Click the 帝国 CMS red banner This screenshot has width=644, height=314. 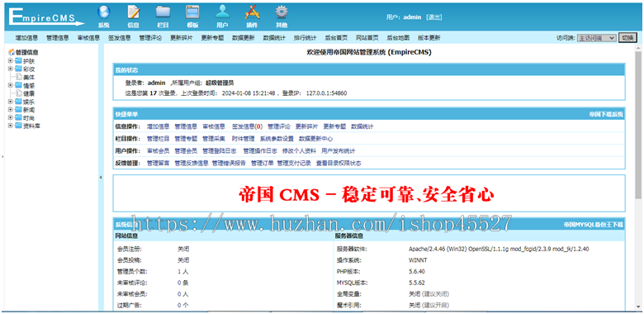pos(367,195)
